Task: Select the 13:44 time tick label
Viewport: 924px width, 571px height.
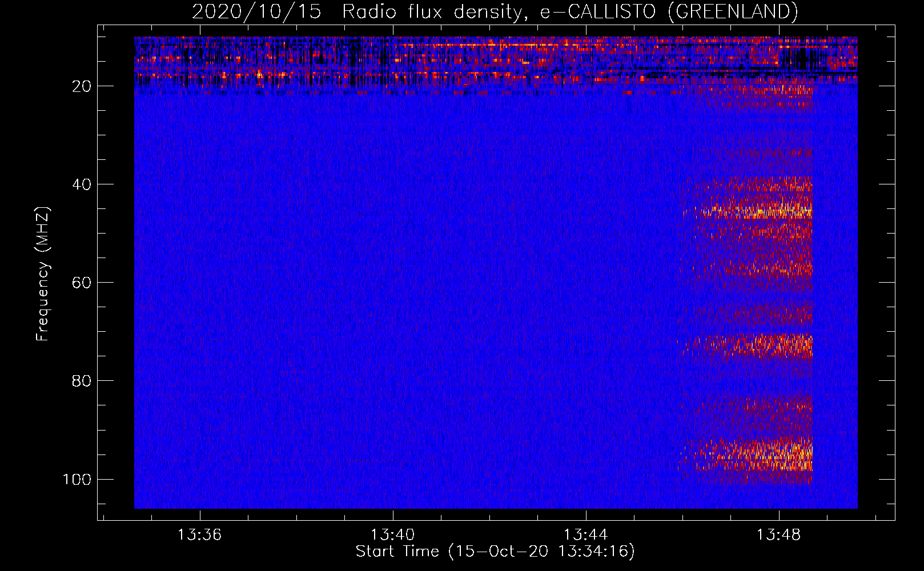Action: (x=585, y=535)
